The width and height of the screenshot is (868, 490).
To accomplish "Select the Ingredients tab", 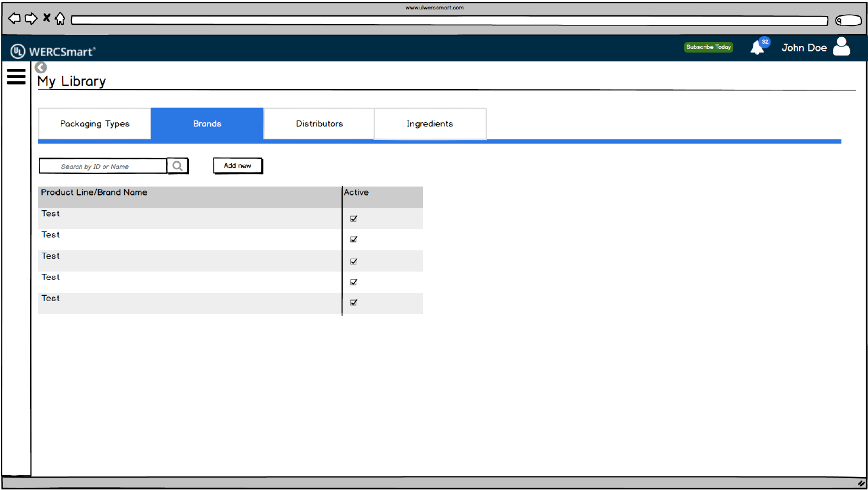I will click(x=430, y=124).
